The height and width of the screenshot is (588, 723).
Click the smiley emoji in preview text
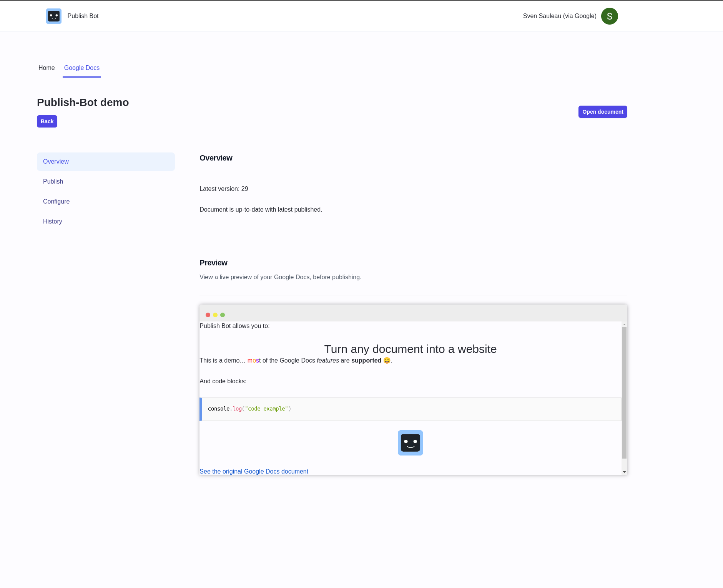pos(387,361)
